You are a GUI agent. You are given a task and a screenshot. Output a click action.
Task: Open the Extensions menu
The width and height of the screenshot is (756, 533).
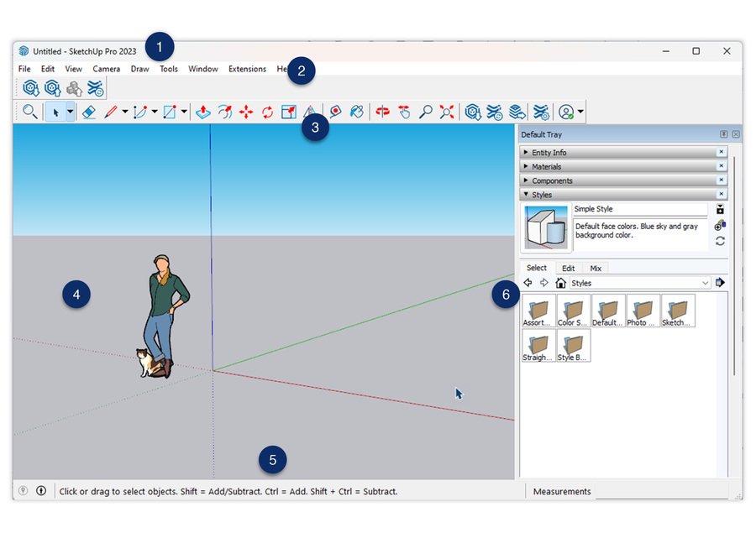247,69
